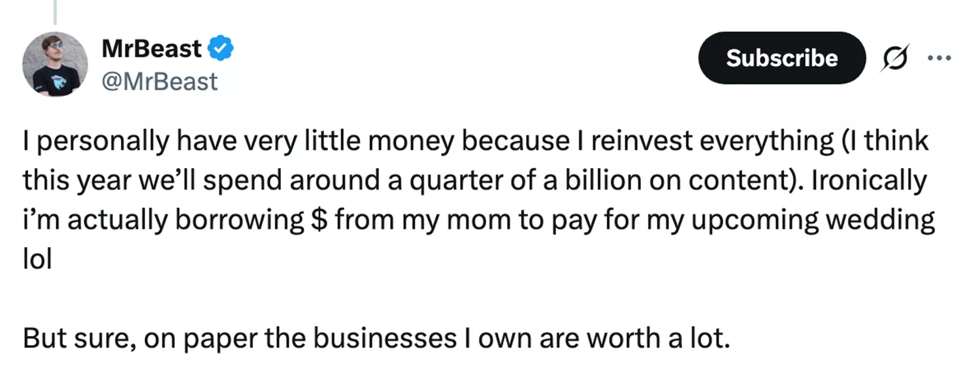
Task: Click the "$" symbol in the tweet
Action: (317, 220)
